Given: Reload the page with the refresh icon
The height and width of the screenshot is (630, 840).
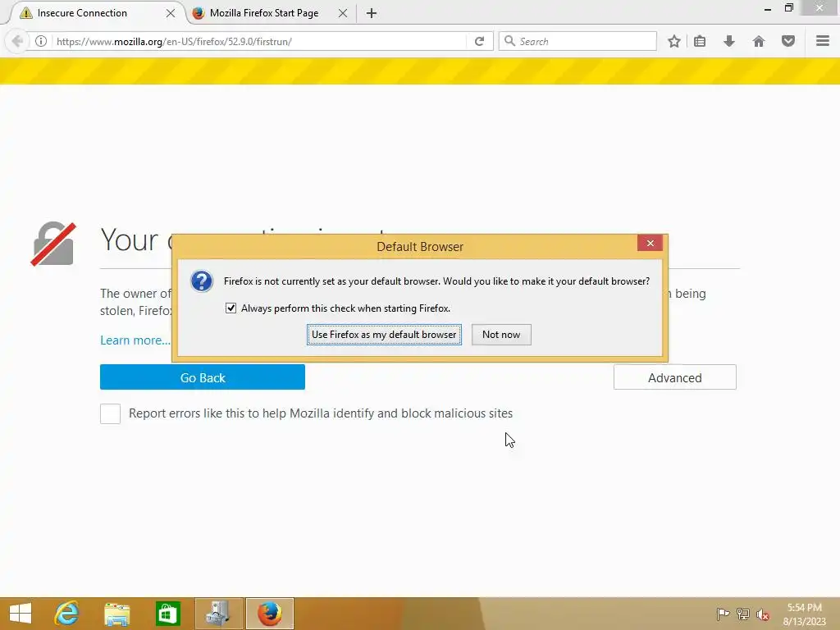Looking at the screenshot, I should (479, 41).
